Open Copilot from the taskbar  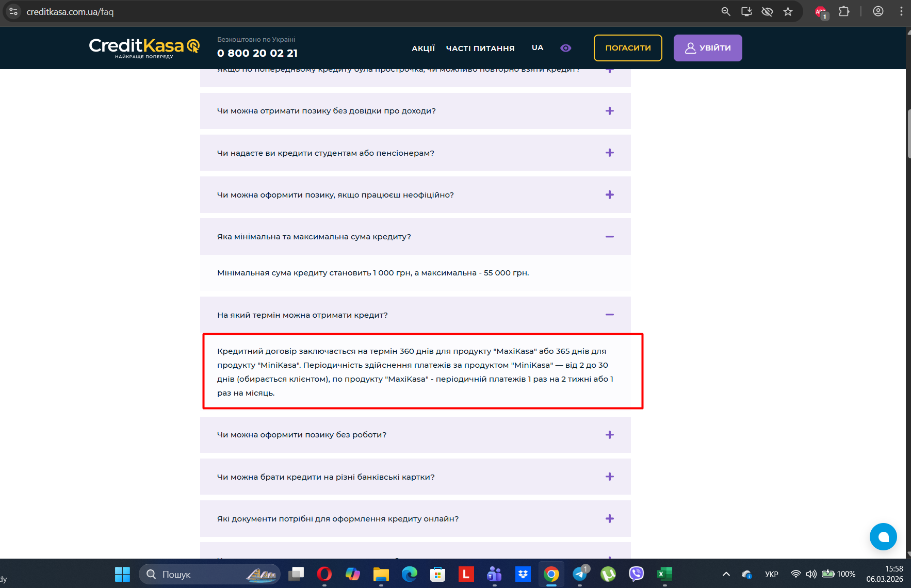point(353,574)
